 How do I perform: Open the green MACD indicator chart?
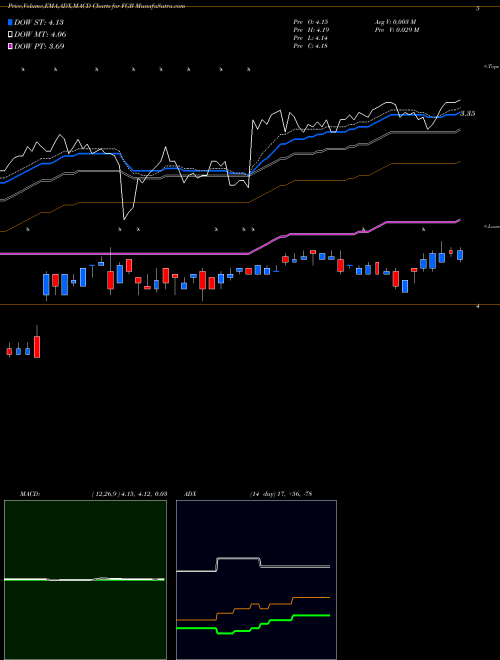tap(85, 580)
